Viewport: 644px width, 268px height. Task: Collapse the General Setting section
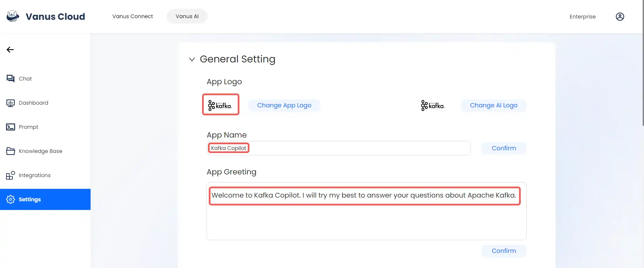click(192, 59)
